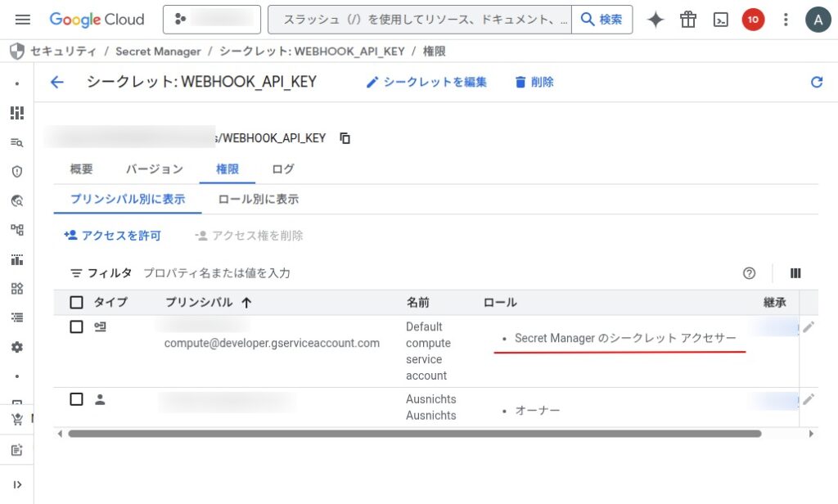Open the project selector dropdown
The height and width of the screenshot is (504, 838).
click(x=212, y=20)
